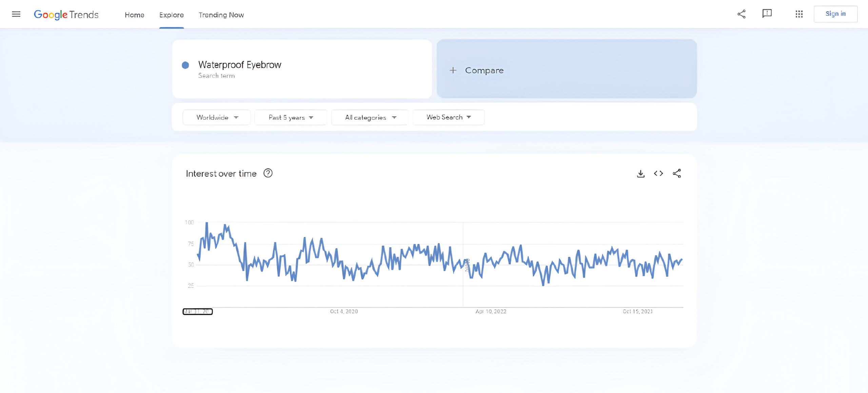Switch to the Trending Now tab
Viewport: 868px width, 393px height.
point(221,15)
